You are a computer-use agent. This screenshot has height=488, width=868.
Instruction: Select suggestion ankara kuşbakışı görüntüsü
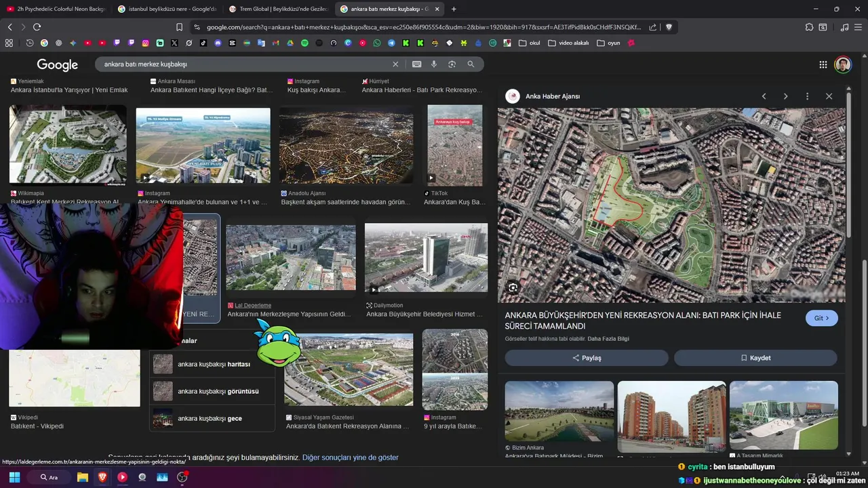point(214,391)
